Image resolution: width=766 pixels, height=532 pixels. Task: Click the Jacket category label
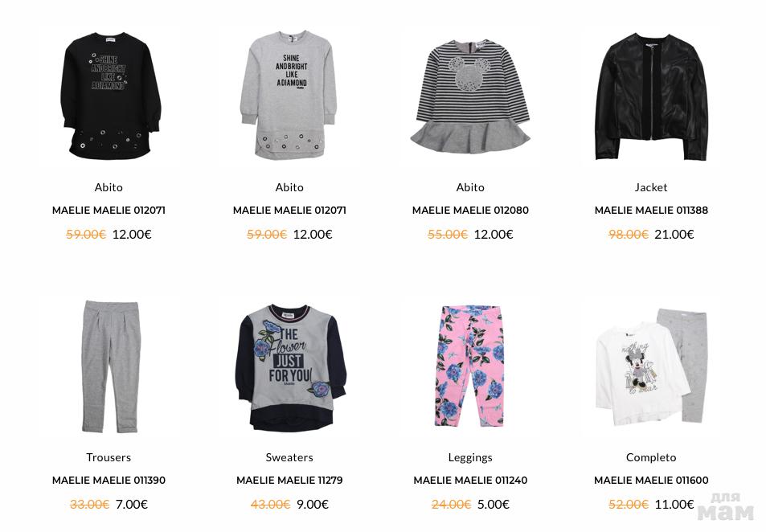point(651,187)
